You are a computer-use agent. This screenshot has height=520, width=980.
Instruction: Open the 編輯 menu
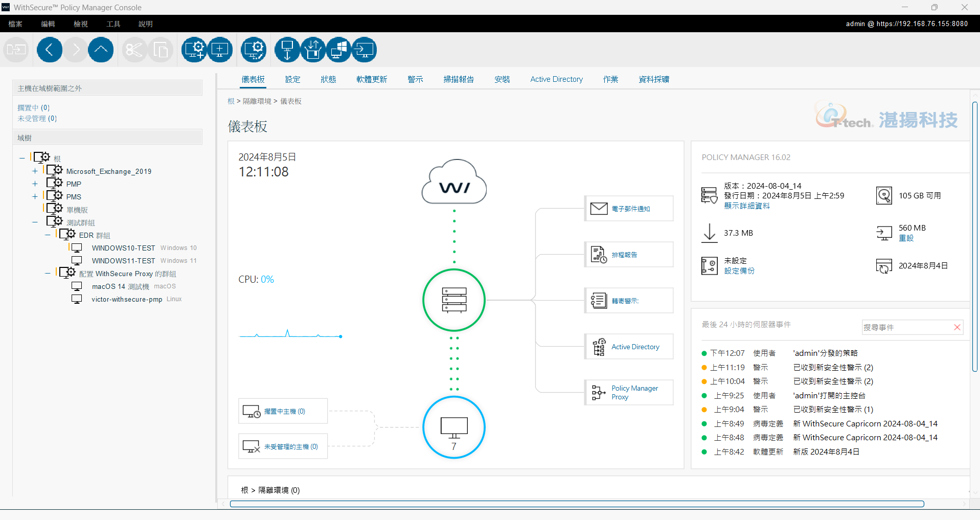(x=48, y=24)
